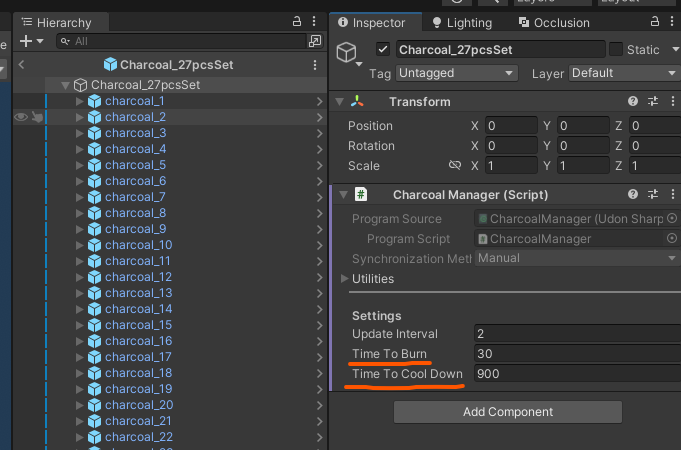Viewport: 681px width, 450px height.
Task: Lock the Inspector panel
Action: click(655, 21)
